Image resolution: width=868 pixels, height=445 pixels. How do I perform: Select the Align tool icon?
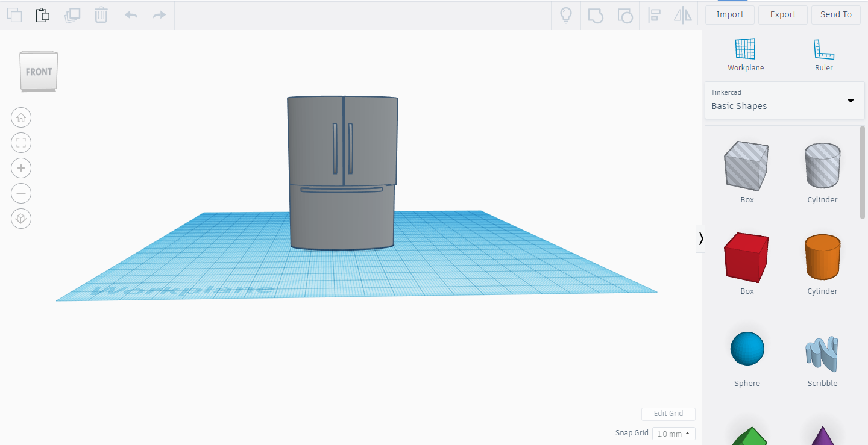(654, 15)
